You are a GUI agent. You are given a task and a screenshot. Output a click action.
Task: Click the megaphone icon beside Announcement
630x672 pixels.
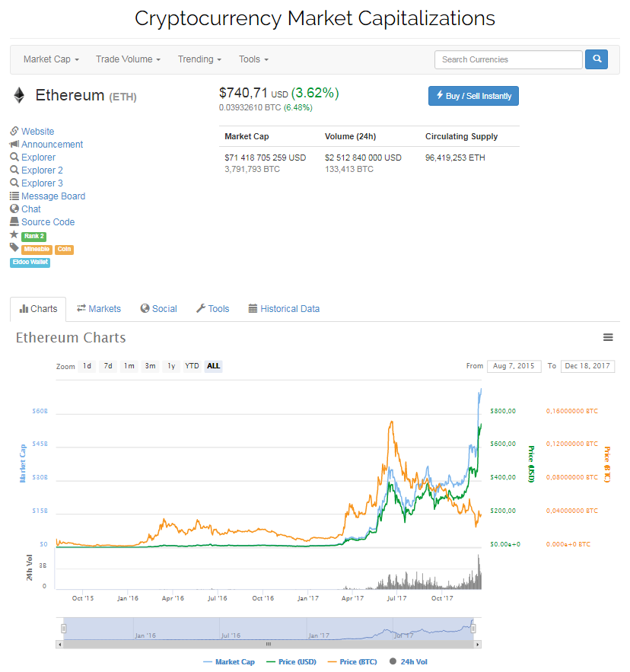point(14,144)
